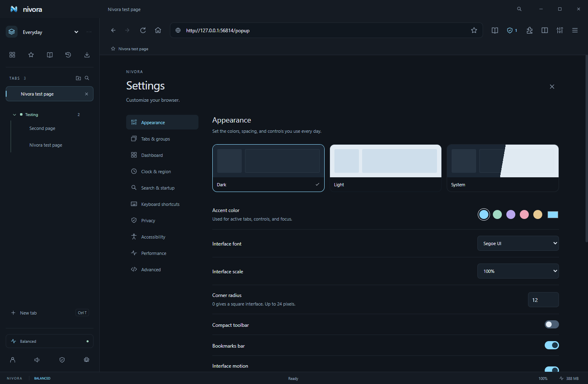This screenshot has width=588, height=384.
Task: Select the Dark theme card
Action: [x=268, y=168]
